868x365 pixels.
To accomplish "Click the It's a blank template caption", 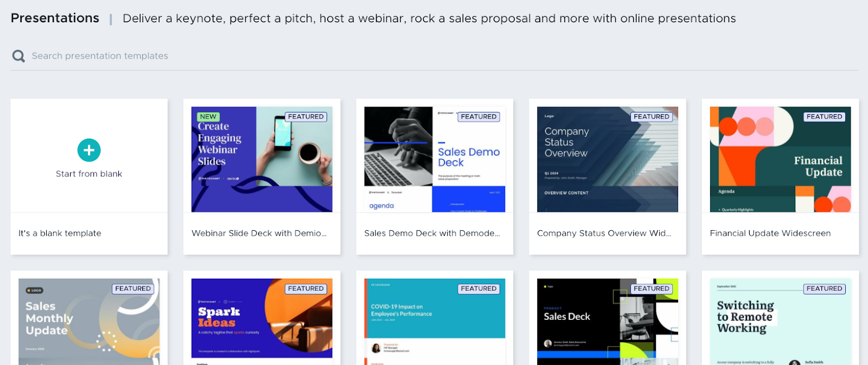I will tap(60, 233).
